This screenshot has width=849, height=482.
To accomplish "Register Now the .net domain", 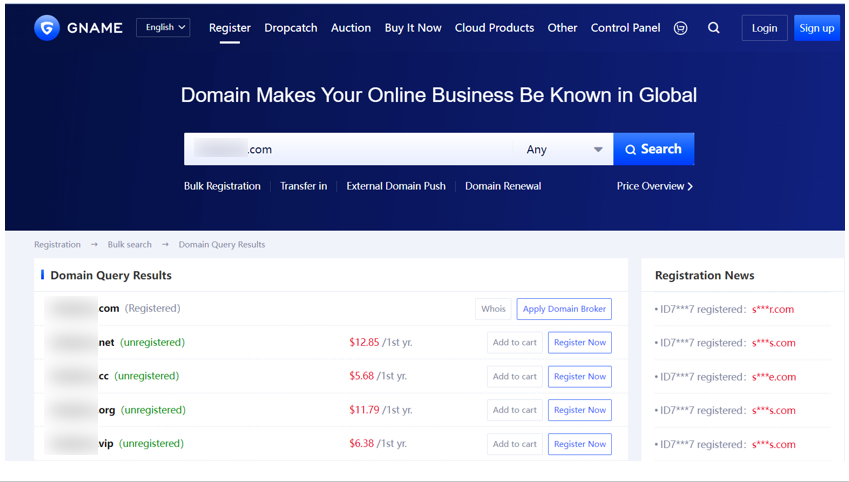I will pyautogui.click(x=580, y=343).
